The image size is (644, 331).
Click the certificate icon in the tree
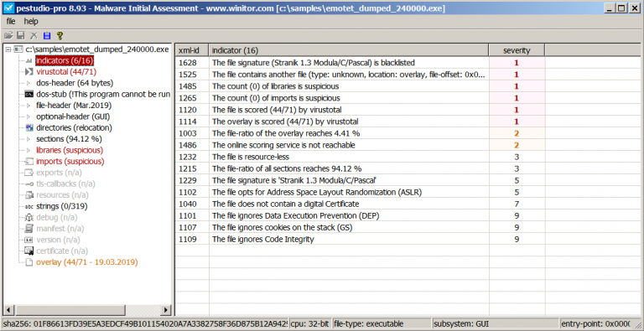tap(29, 251)
